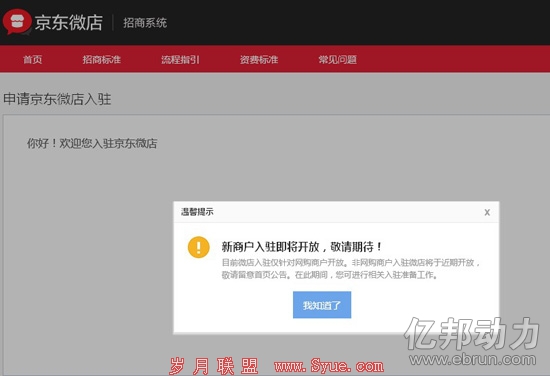The width and height of the screenshot is (550, 376).
Task: Click the yellow exclamation warning icon
Action: pyautogui.click(x=199, y=247)
